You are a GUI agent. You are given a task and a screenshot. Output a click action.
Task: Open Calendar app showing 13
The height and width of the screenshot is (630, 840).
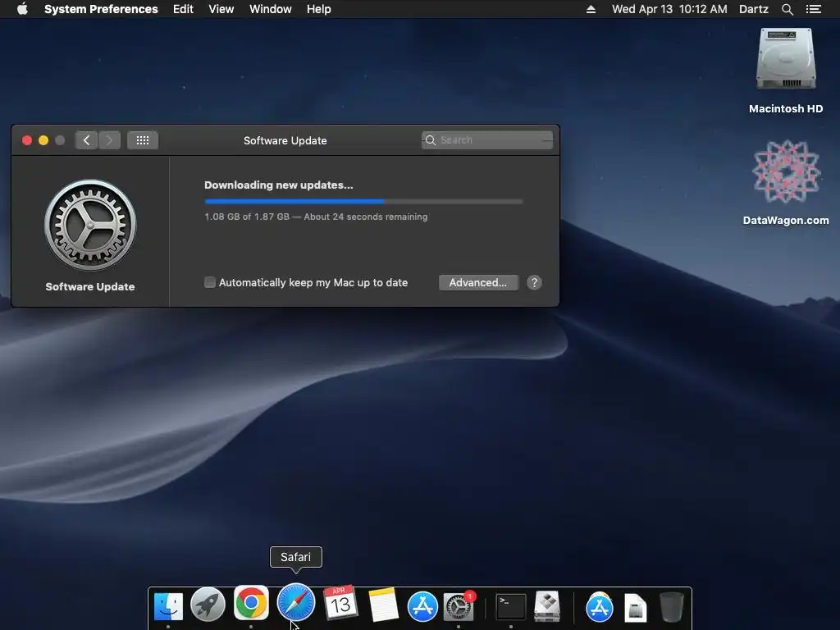[340, 604]
